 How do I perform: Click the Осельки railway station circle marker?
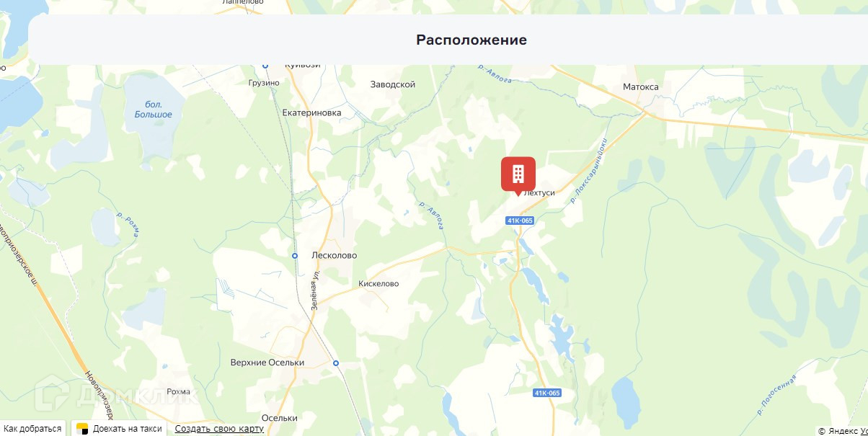(x=336, y=363)
